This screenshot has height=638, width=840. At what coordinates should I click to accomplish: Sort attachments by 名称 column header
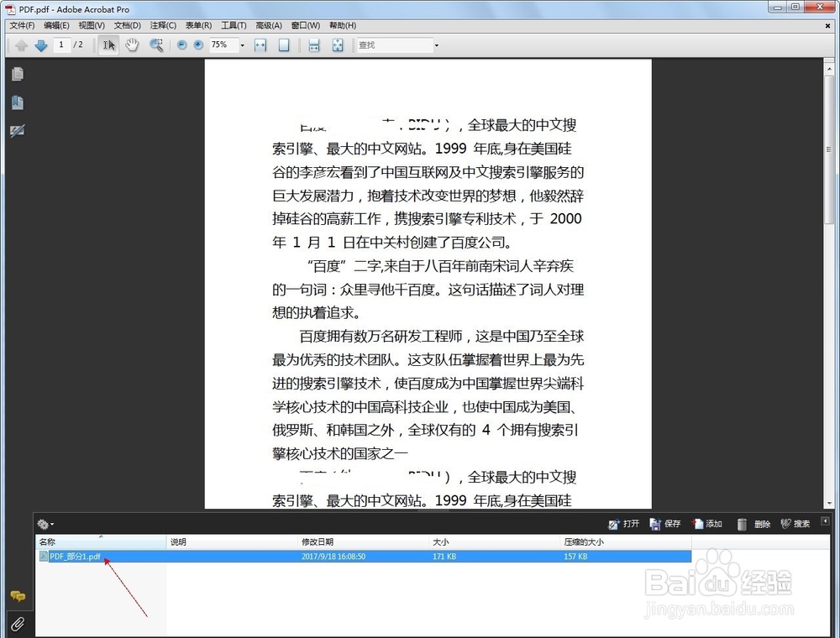[x=101, y=541]
